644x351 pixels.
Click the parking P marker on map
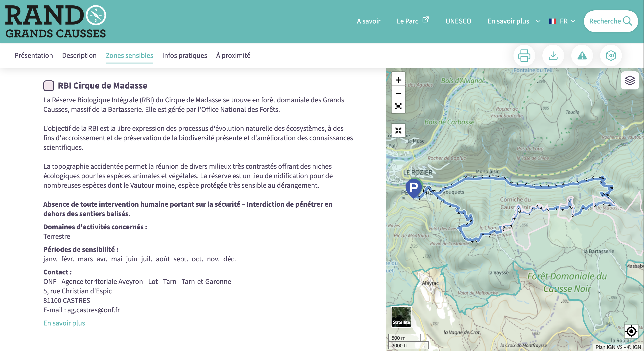coord(413,187)
